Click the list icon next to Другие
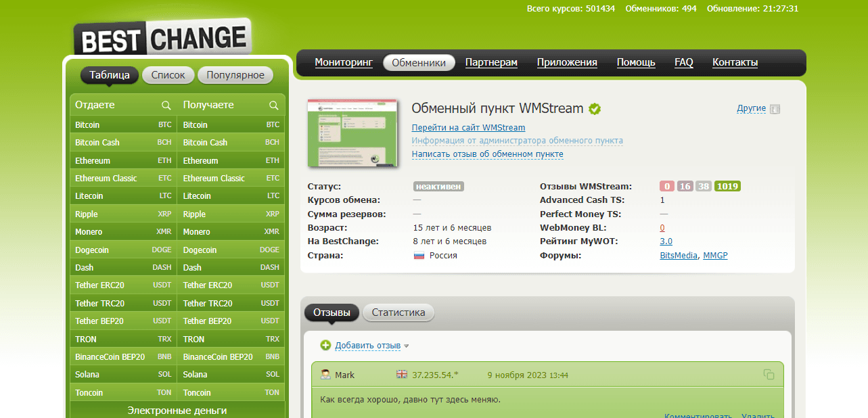This screenshot has height=418, width=868. point(775,109)
